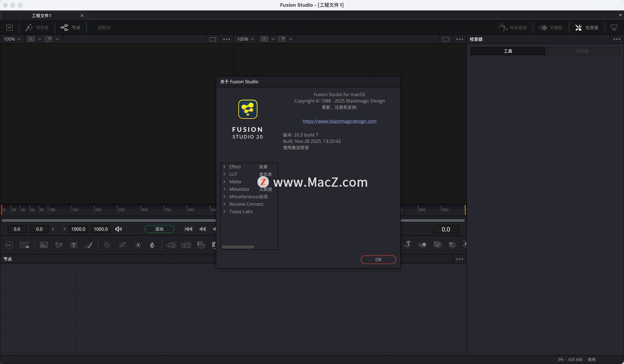Click the Merge tool icon
Viewport: 624px width, 364px height.
[171, 245]
